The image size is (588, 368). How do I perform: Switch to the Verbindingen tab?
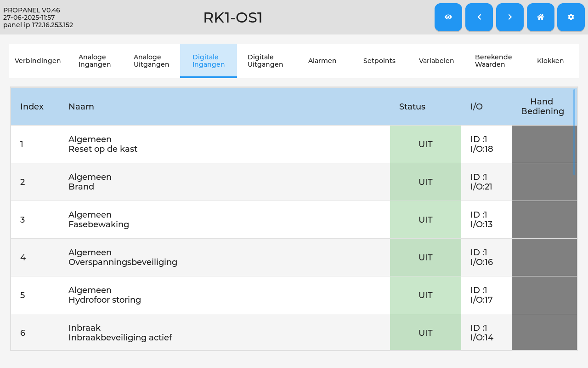coord(38,61)
